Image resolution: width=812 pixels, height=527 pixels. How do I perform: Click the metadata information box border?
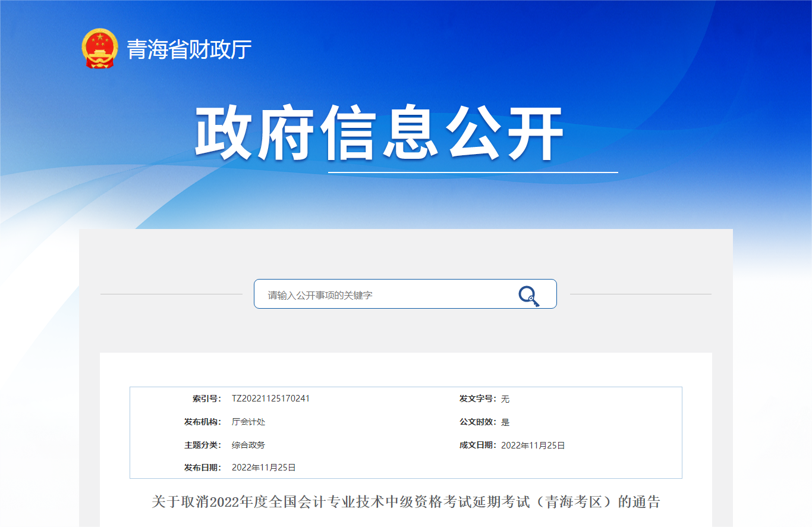[x=406, y=387]
